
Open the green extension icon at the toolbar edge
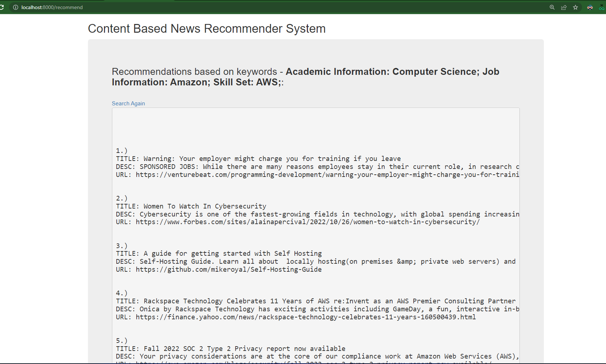pyautogui.click(x=602, y=7)
